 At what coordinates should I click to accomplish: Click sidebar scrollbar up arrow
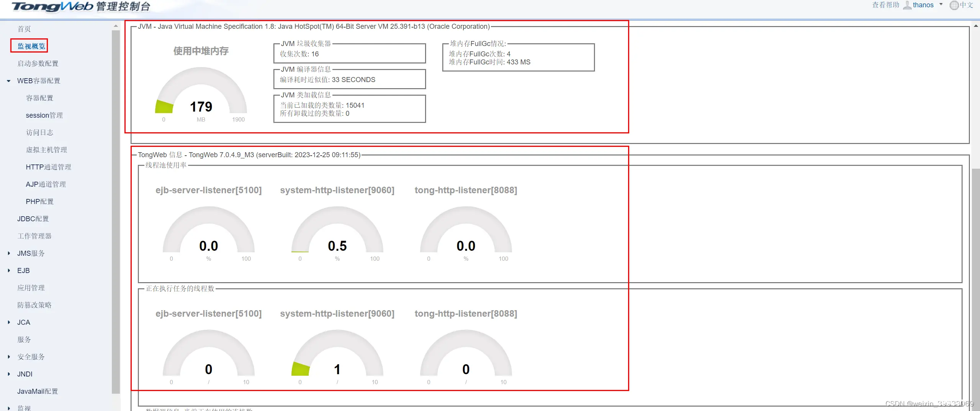coord(116,26)
